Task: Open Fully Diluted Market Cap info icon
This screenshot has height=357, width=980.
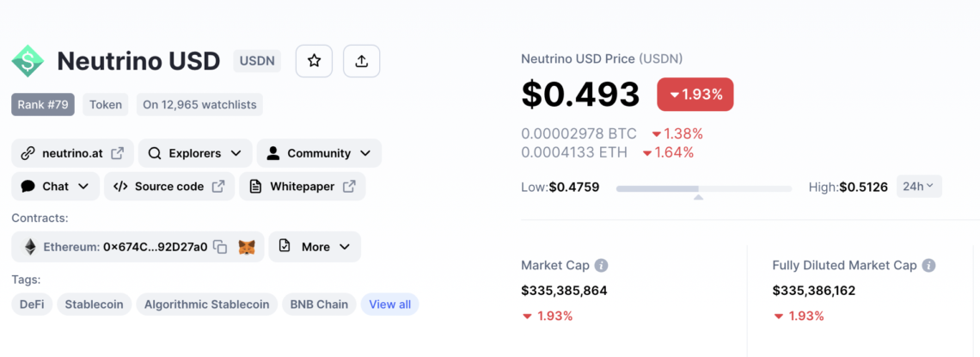Action: point(928,266)
